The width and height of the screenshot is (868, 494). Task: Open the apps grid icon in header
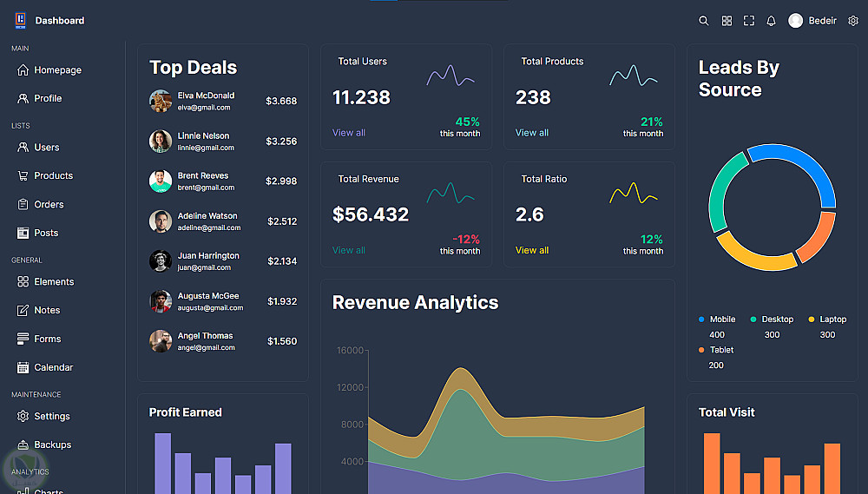(x=727, y=21)
